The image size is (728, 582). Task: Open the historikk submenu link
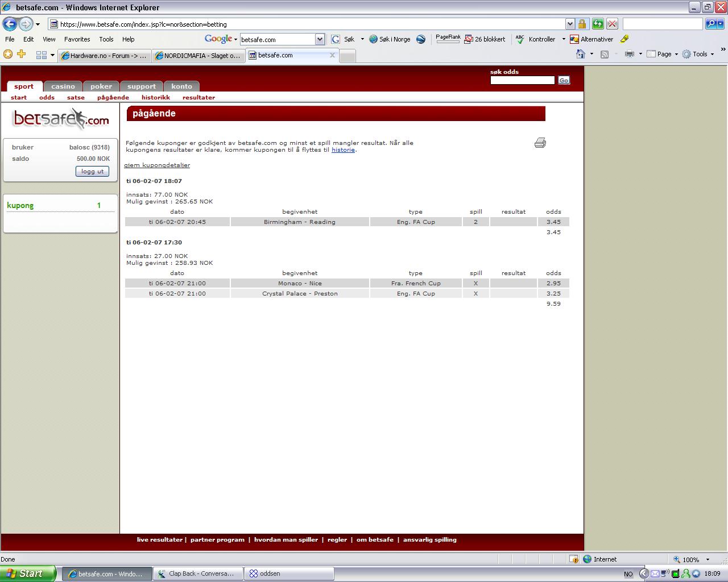coord(156,98)
